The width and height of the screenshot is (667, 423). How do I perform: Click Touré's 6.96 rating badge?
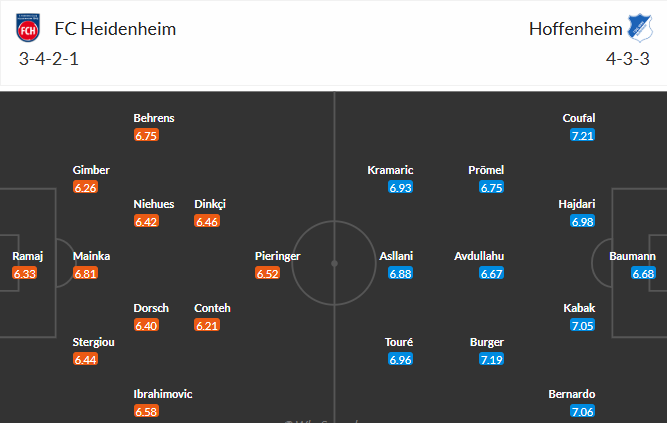pos(401,359)
